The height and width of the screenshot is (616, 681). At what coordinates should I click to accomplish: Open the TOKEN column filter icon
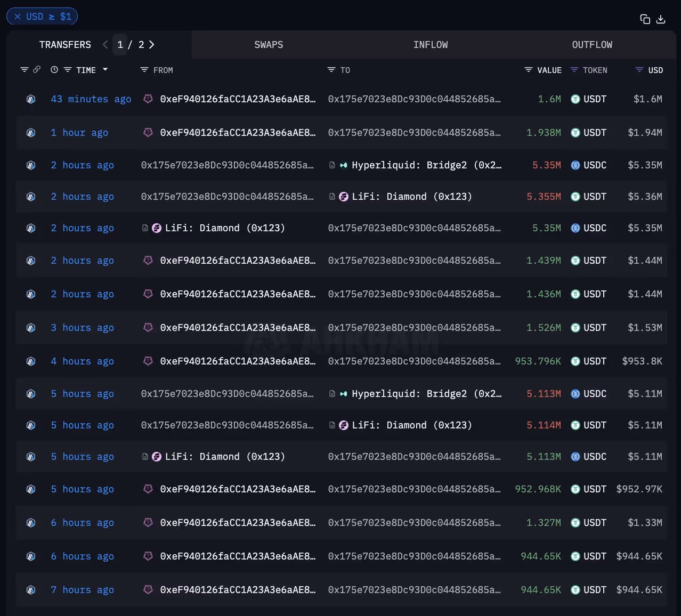click(x=574, y=69)
